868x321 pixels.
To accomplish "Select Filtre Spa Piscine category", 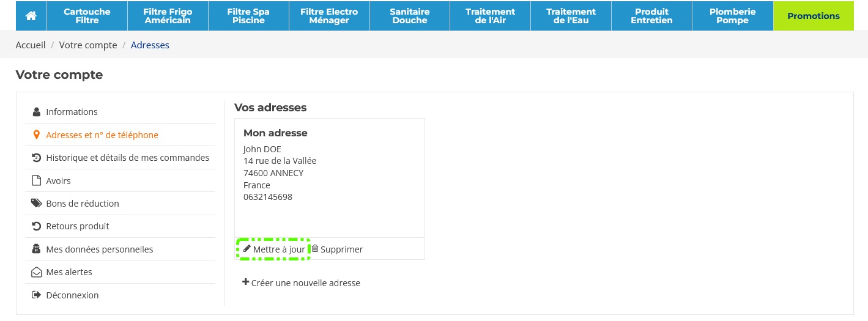I will (248, 16).
